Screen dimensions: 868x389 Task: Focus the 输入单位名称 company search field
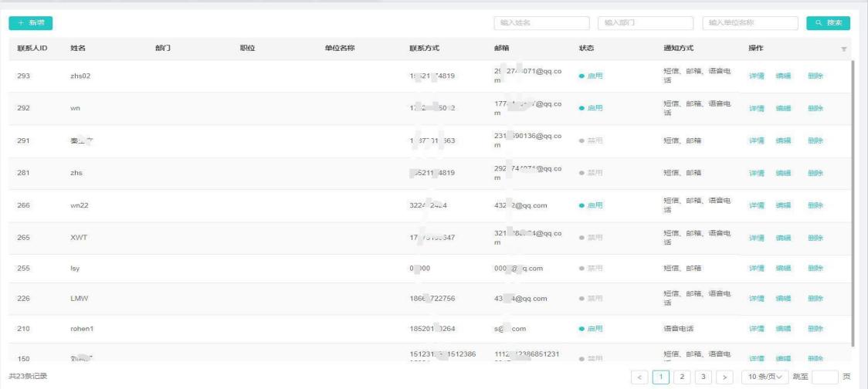pos(751,23)
